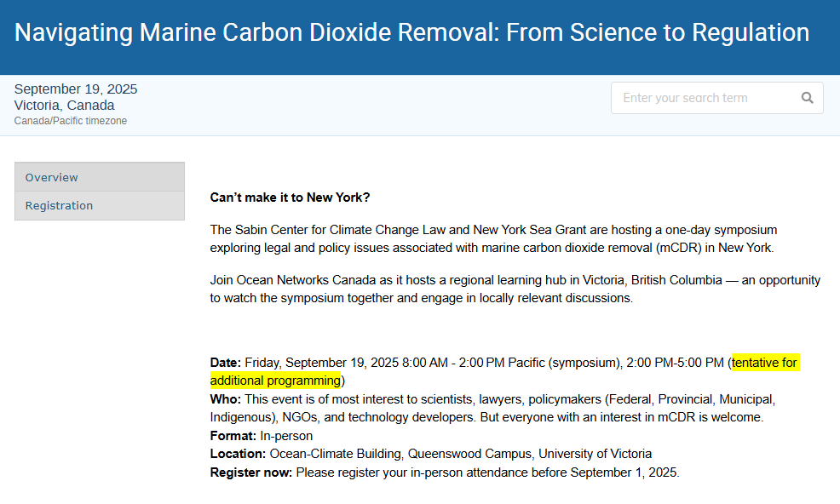Click the September 1, 2025 registration deadline text

pos(624,472)
